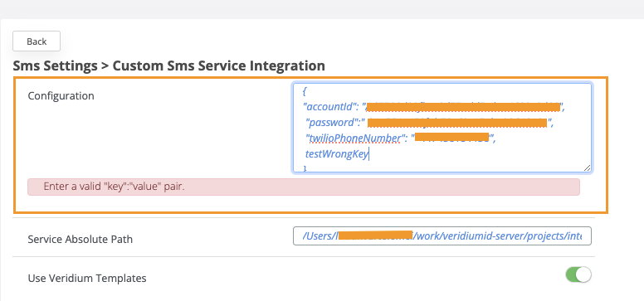The width and height of the screenshot is (644, 301).
Task: Click the redacted accountId value
Action: pyautogui.click(x=463, y=107)
